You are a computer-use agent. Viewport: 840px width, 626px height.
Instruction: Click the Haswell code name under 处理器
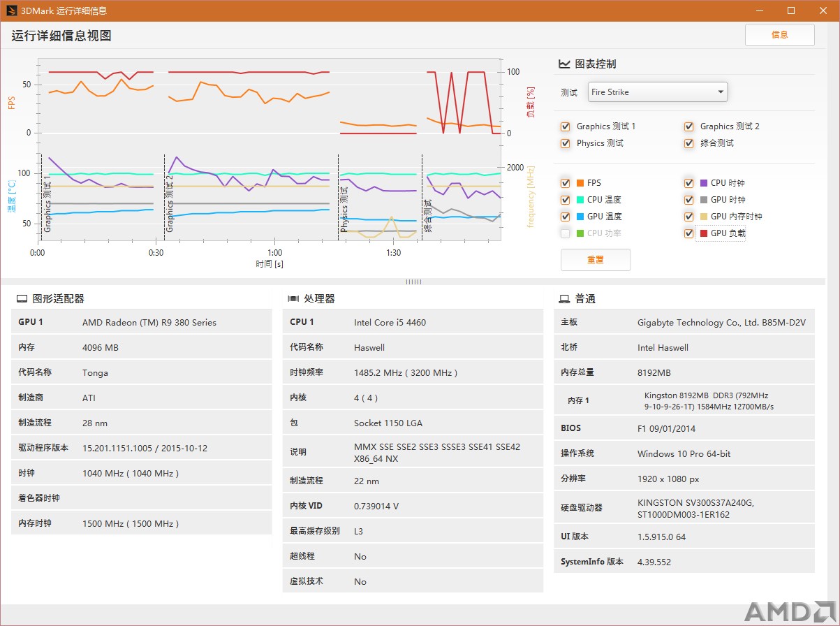pos(369,347)
